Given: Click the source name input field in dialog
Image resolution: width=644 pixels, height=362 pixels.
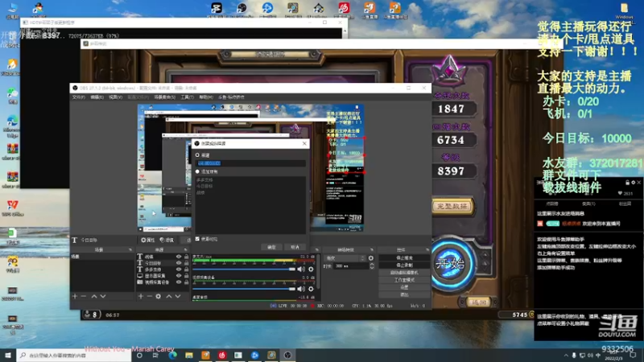Looking at the screenshot, I should pyautogui.click(x=250, y=163).
